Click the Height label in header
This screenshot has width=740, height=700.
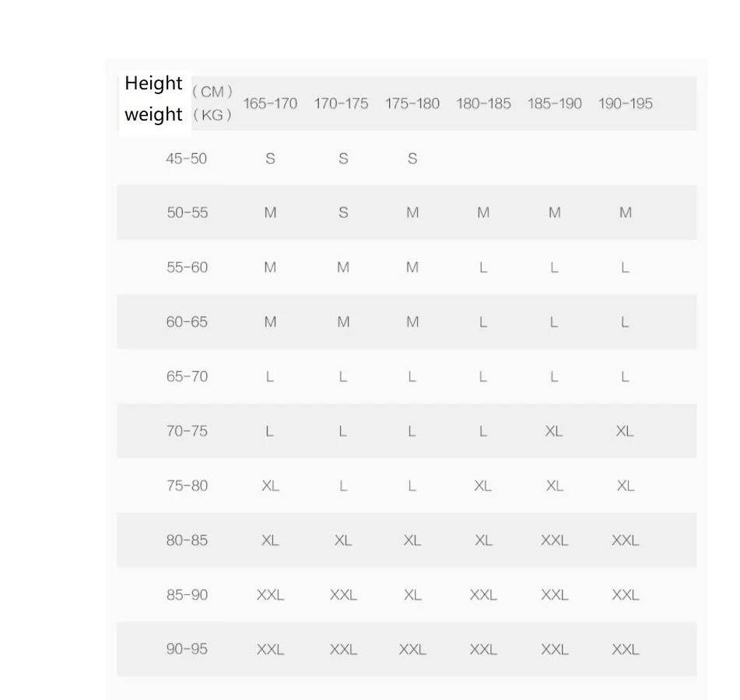(153, 83)
